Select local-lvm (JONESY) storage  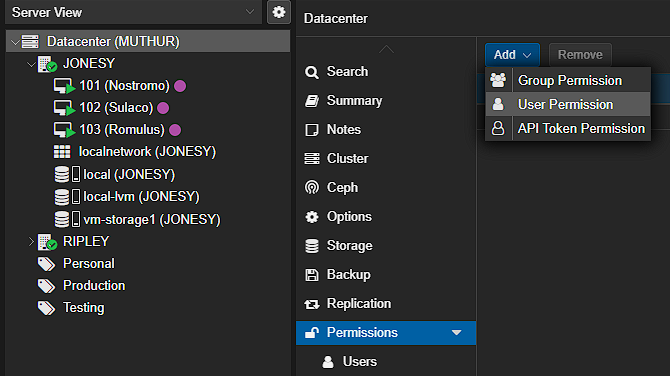[x=141, y=197]
